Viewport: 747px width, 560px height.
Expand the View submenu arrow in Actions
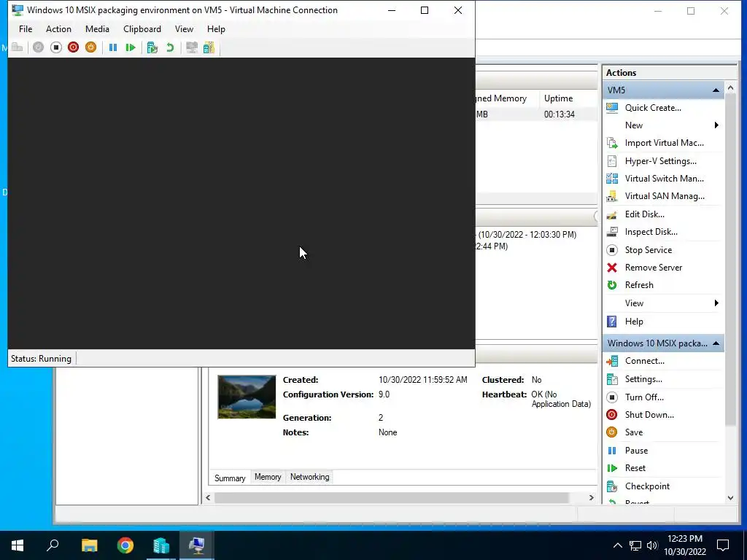click(716, 303)
